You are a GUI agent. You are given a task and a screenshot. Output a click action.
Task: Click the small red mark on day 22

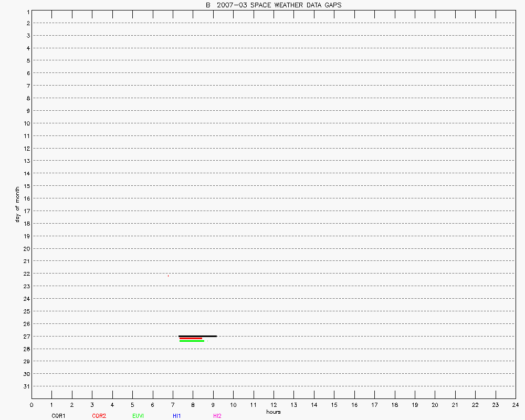tap(168, 276)
